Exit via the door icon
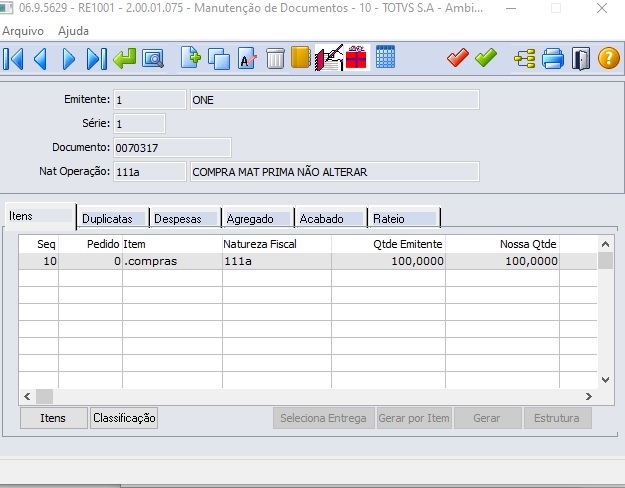625x488 pixels. click(x=581, y=59)
